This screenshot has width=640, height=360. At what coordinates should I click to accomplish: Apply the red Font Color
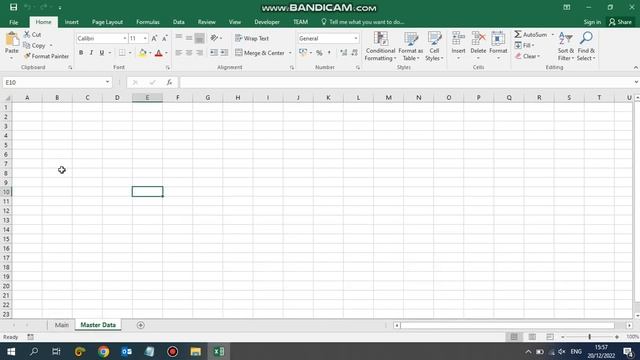(x=159, y=53)
